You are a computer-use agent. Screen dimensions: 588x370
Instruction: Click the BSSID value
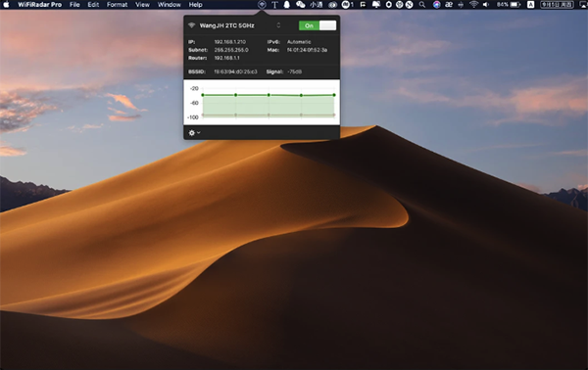click(x=235, y=71)
